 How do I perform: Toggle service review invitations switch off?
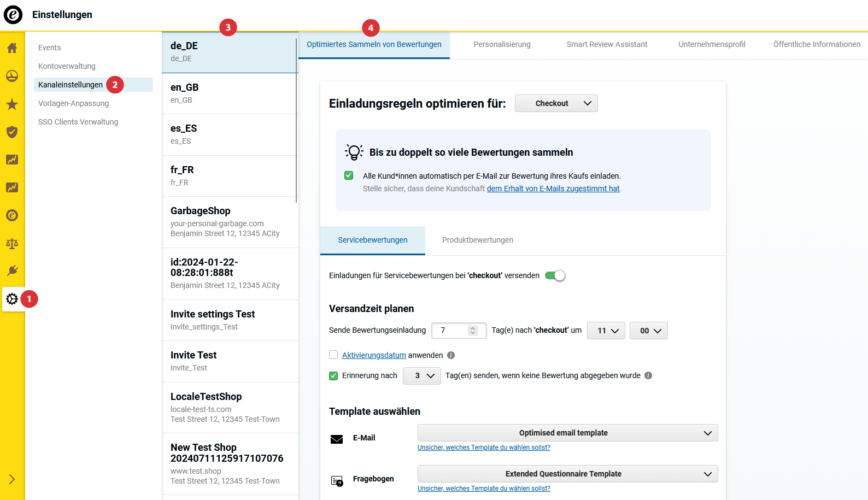555,275
